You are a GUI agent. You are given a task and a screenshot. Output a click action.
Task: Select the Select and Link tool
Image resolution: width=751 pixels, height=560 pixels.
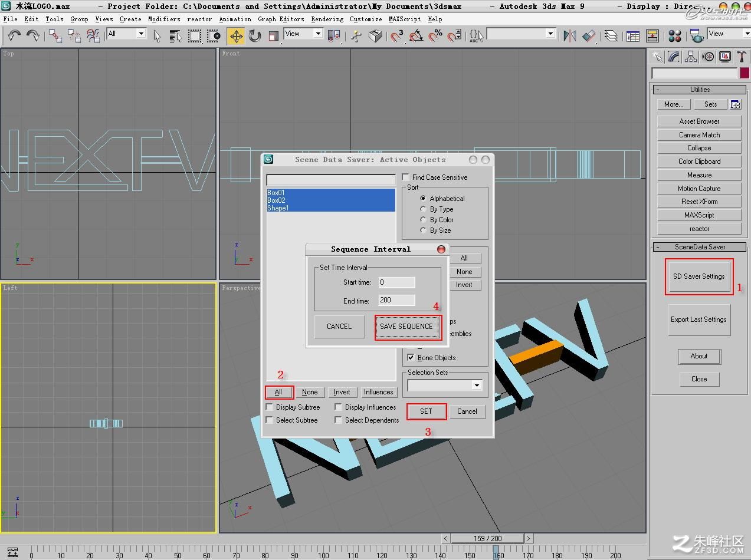click(55, 36)
